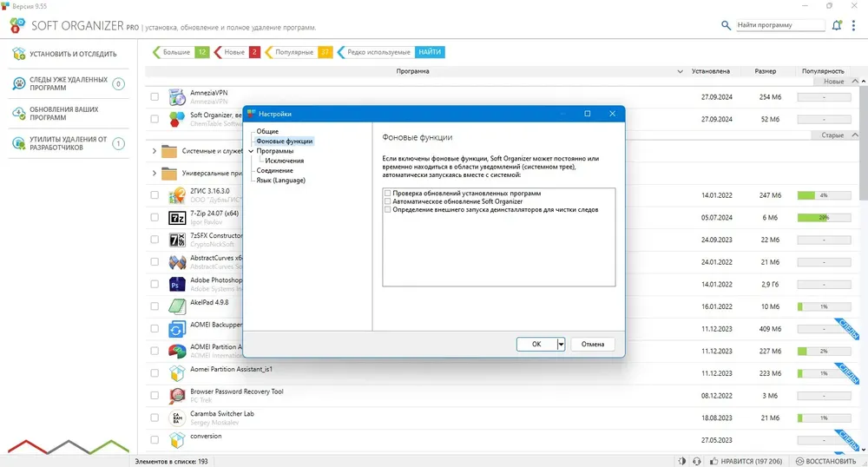Open the three-dot main menu
This screenshot has width=868, height=467.
(x=853, y=25)
